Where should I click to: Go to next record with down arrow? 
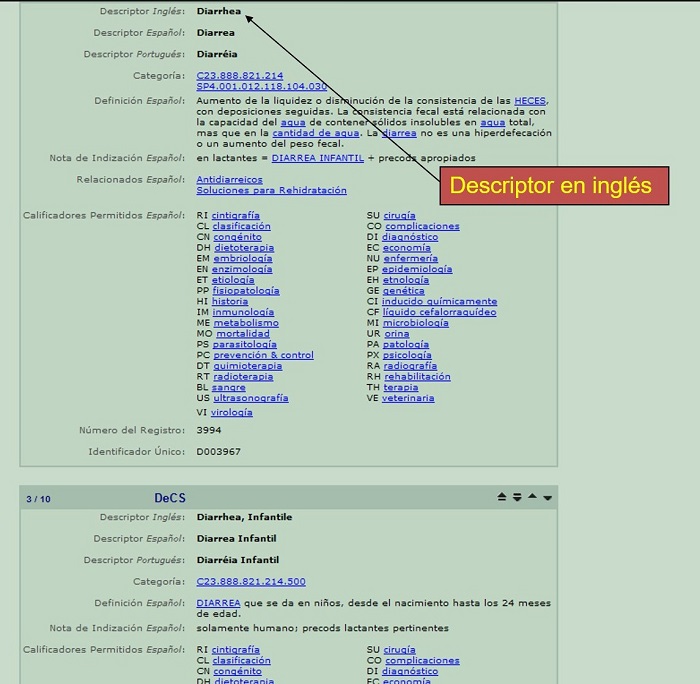(548, 497)
